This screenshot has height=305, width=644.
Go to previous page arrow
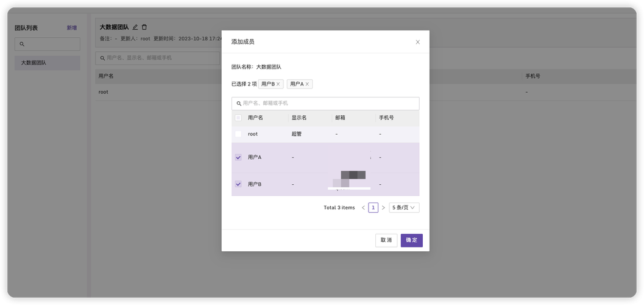pyautogui.click(x=363, y=207)
